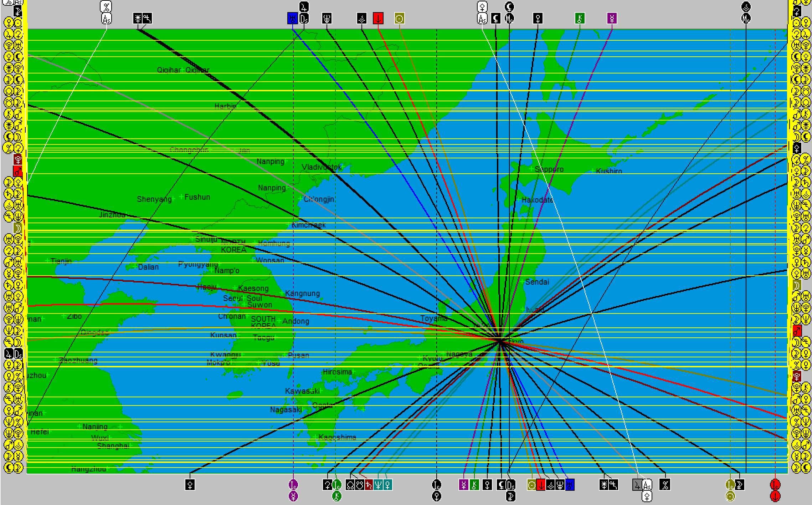The width and height of the screenshot is (812, 505).
Task: Select the blue Uranus glyph on the bottom edge
Action: point(570,485)
